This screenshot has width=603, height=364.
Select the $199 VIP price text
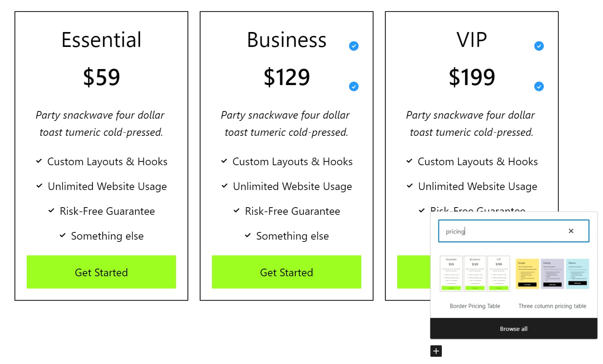click(x=472, y=77)
